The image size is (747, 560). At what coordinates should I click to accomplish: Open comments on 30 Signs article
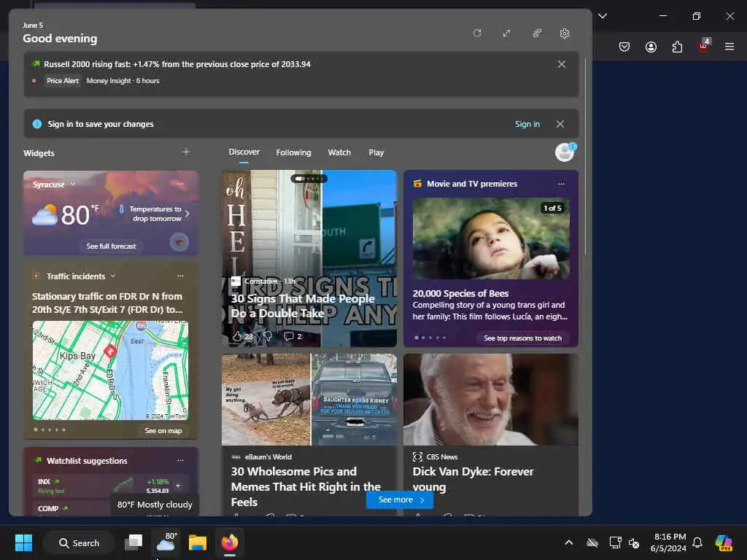coord(289,336)
